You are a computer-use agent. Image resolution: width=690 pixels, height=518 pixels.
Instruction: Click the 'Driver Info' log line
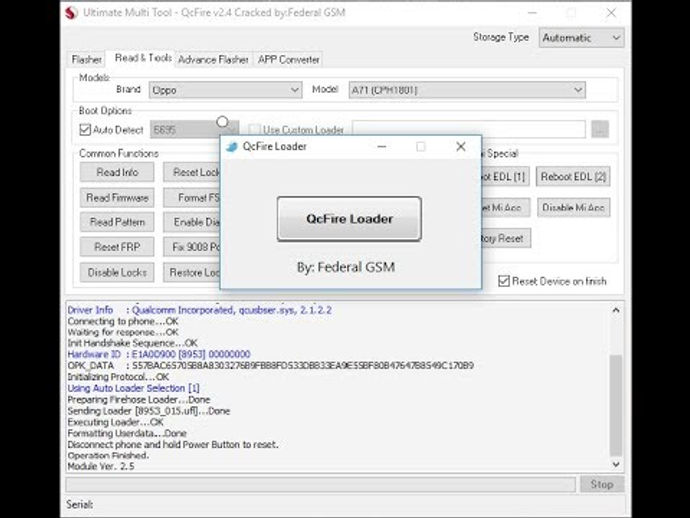coord(199,310)
